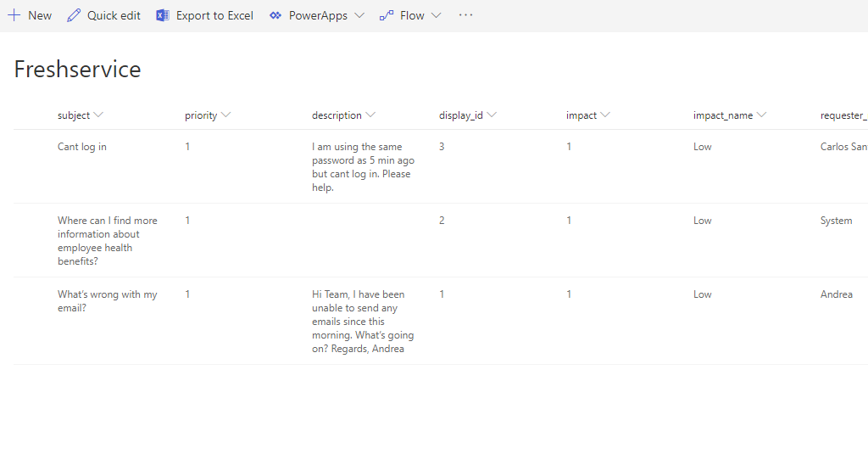The image size is (868, 476).
Task: Click the Freshservice list title
Action: (x=77, y=70)
